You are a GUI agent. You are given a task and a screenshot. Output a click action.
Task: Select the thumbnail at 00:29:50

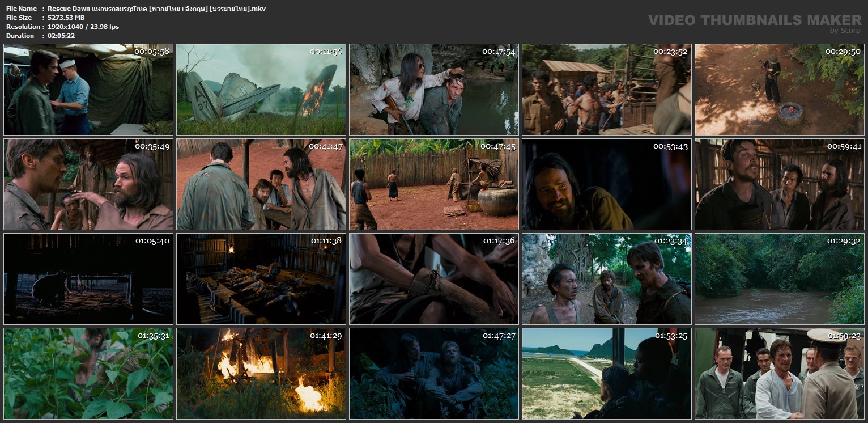[x=780, y=90]
